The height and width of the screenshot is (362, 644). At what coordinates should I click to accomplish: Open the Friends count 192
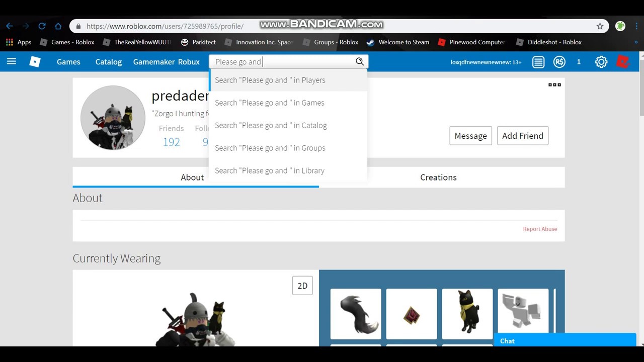[171, 142]
